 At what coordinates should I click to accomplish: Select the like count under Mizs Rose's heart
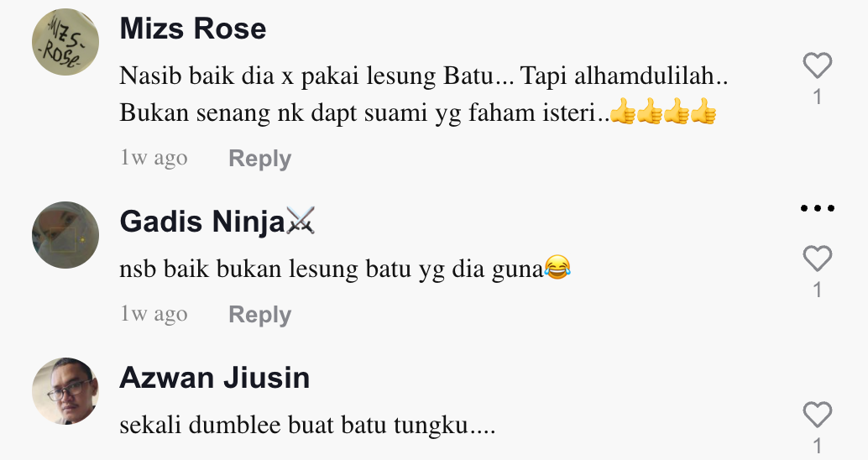[817, 97]
